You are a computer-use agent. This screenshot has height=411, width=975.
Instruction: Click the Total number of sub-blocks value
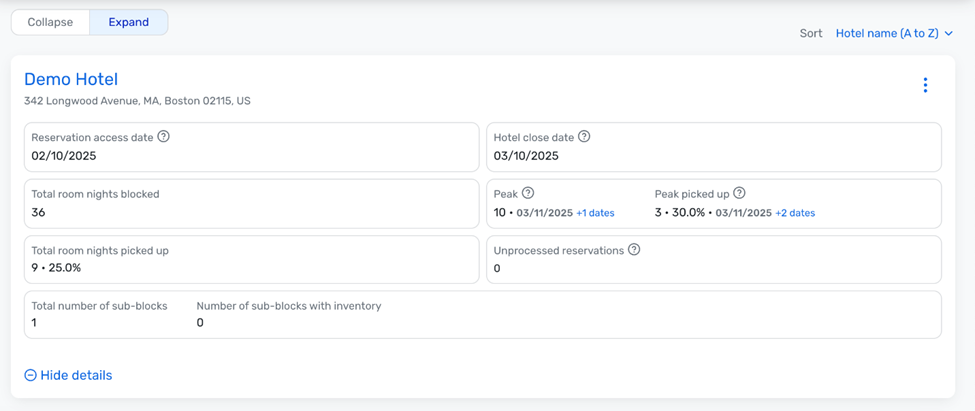tap(35, 322)
